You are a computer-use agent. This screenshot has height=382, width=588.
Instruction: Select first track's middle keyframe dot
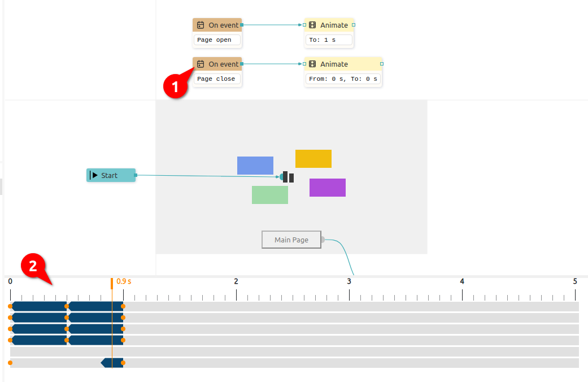[x=67, y=307]
